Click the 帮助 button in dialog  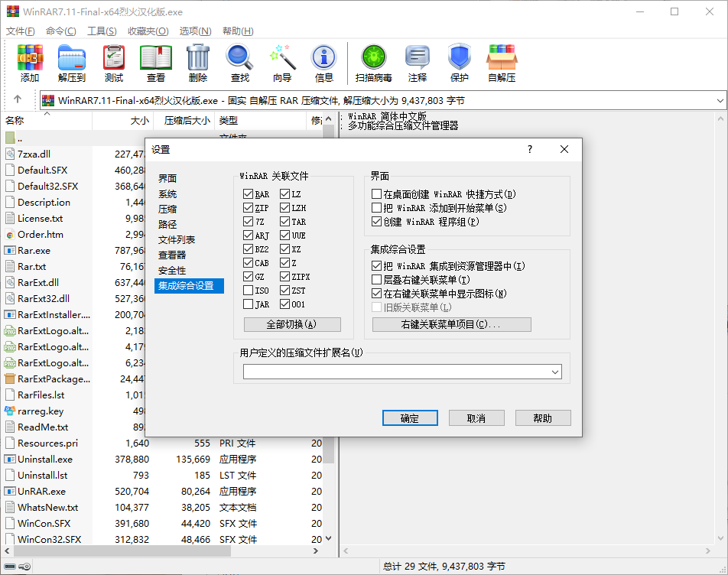pos(543,418)
